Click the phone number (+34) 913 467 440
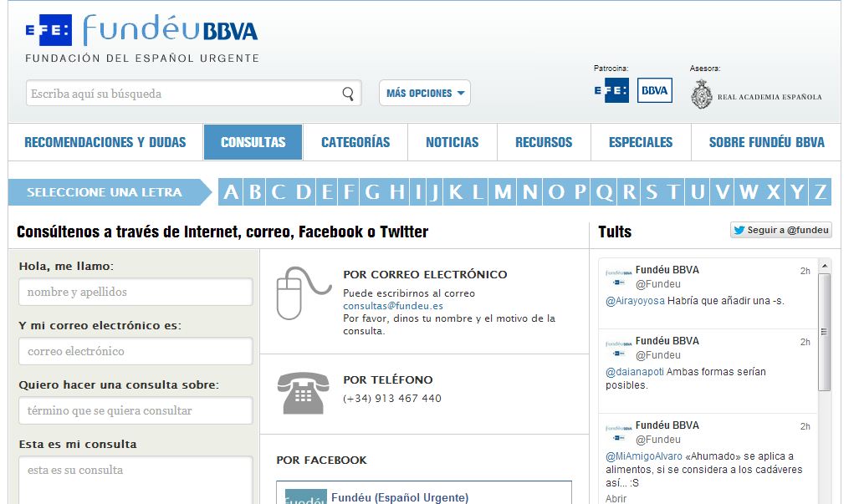Viewport: 859px width, 504px height. tap(392, 399)
